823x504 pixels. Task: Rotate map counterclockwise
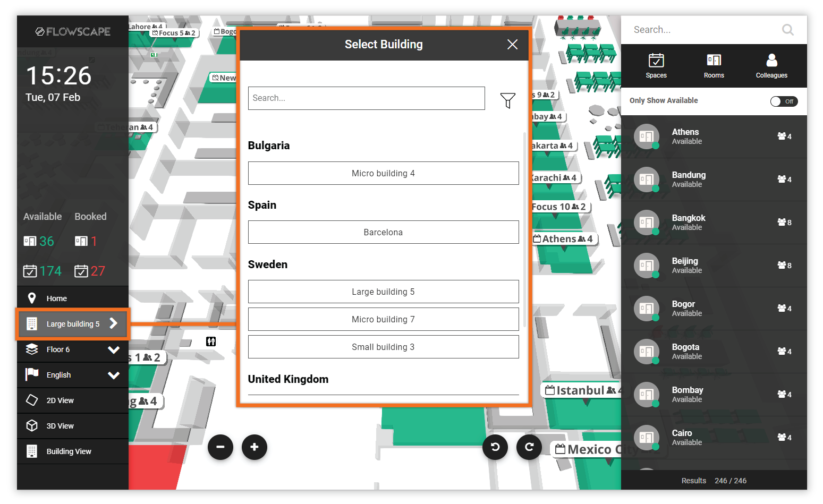point(495,447)
